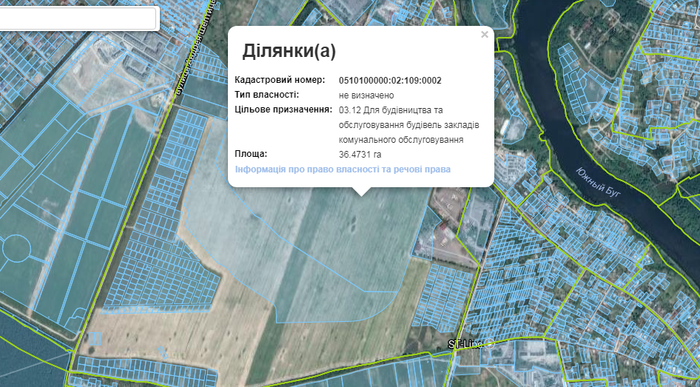Click the Кадастровий номер label
The width and height of the screenshot is (700, 387).
coord(280,80)
